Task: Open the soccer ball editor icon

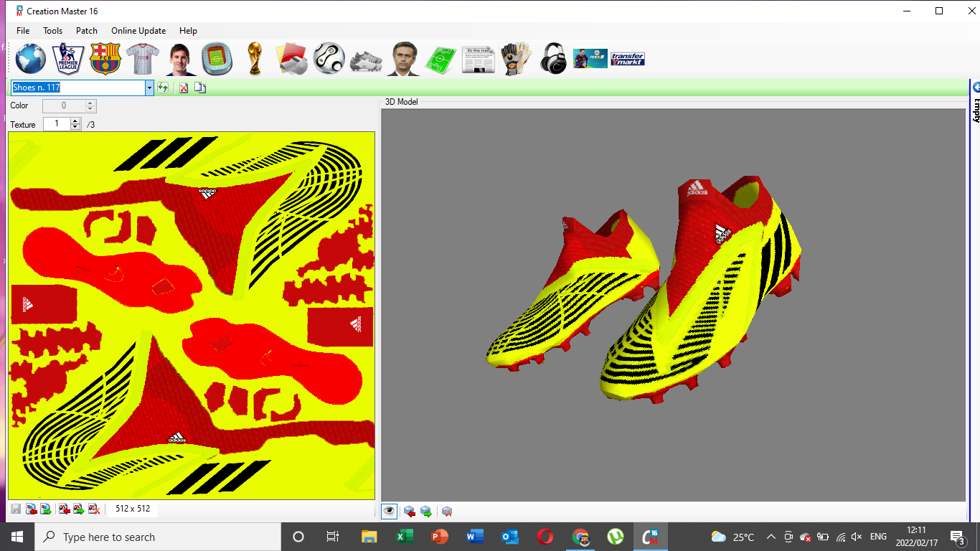Action: (x=329, y=59)
